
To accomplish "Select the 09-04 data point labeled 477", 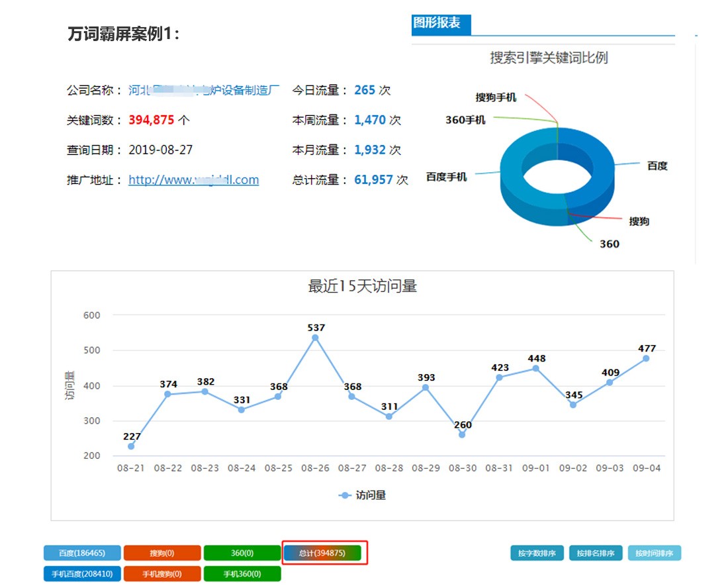I will pos(646,358).
